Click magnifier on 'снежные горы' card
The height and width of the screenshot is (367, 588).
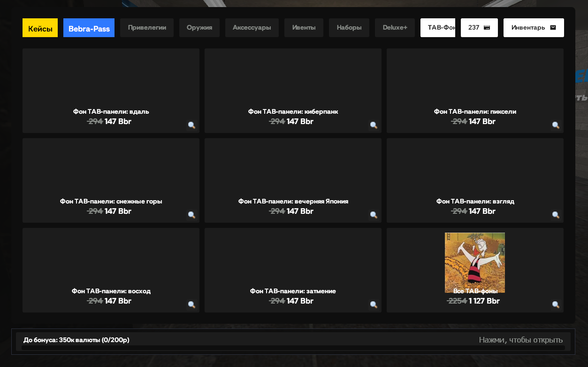(x=191, y=215)
